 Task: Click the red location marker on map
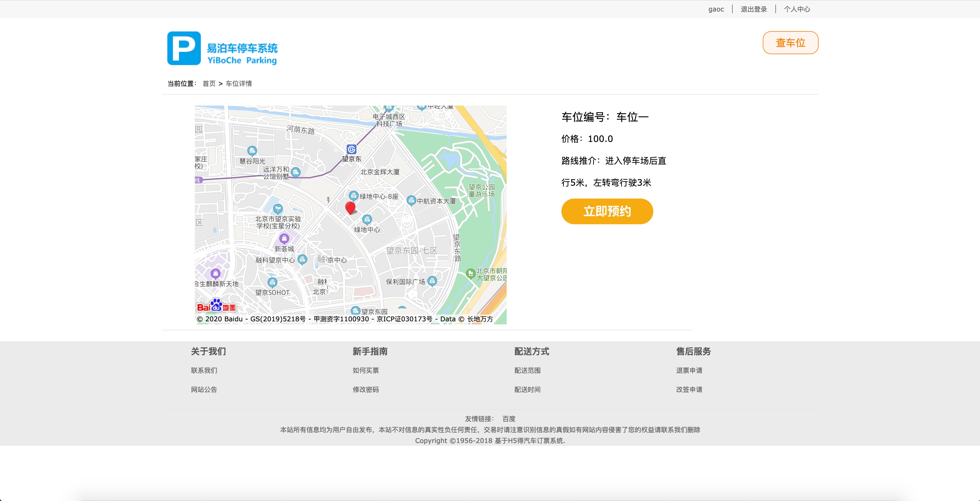click(x=350, y=208)
